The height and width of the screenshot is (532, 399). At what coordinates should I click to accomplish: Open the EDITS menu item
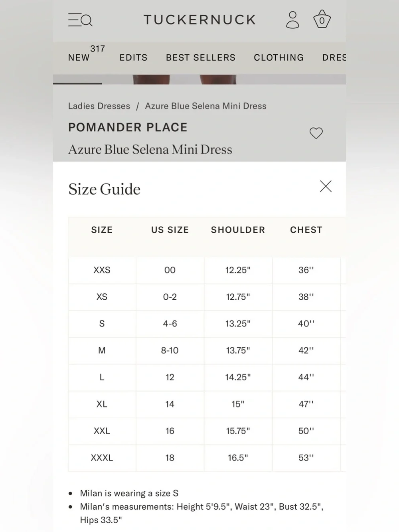[134, 57]
